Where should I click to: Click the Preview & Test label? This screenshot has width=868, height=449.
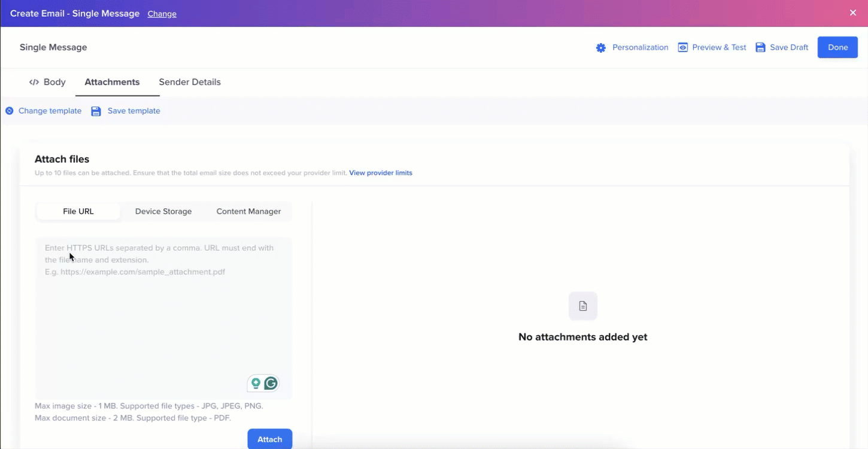(x=720, y=47)
